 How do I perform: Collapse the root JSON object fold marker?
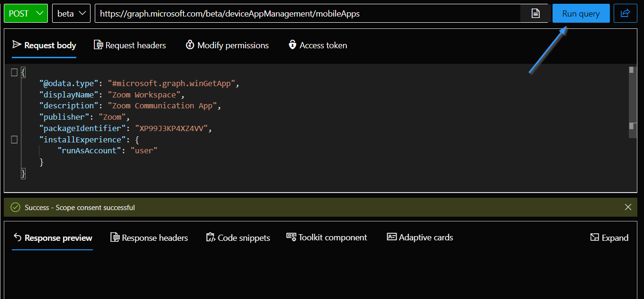point(14,72)
